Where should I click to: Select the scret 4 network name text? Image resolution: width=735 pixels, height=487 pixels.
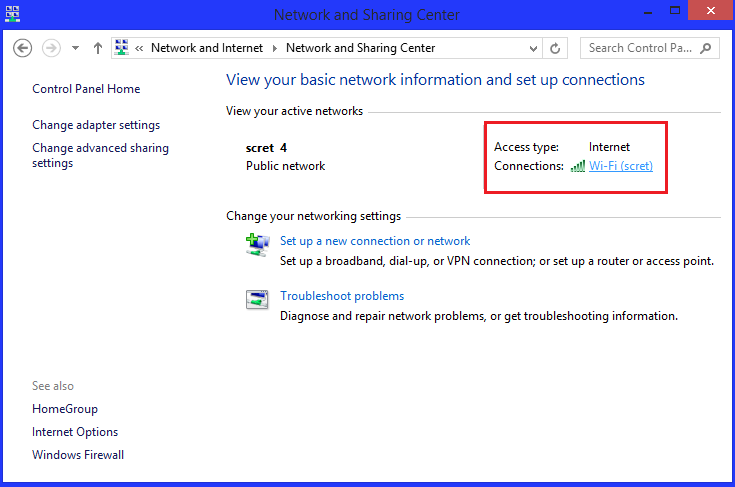266,148
